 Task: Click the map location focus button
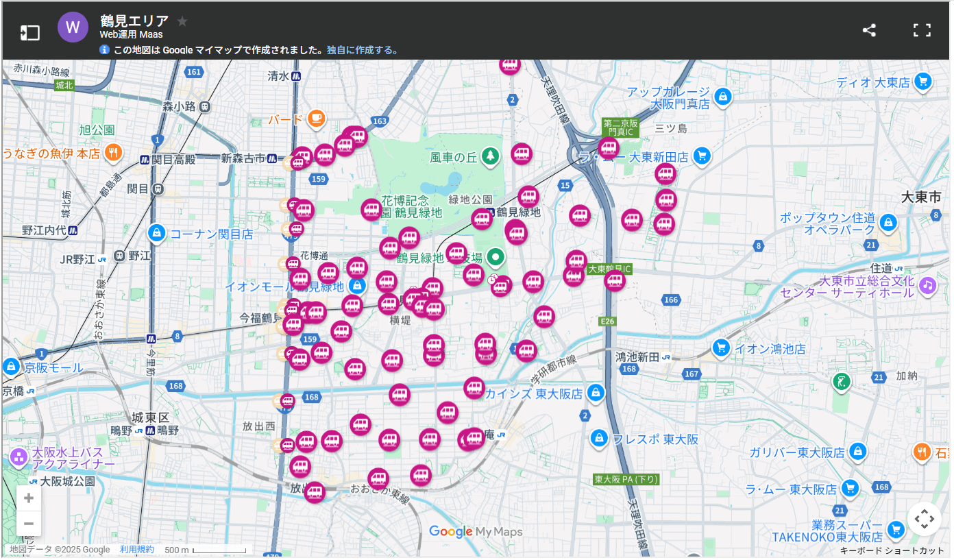point(924,519)
